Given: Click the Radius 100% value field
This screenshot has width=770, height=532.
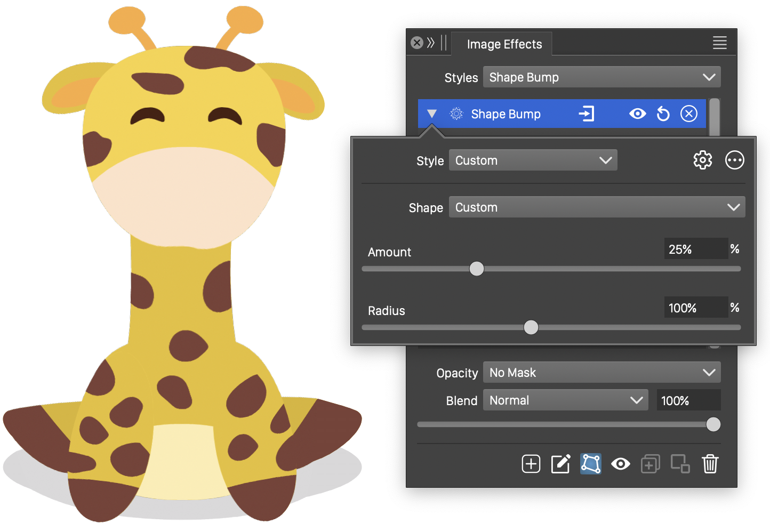Looking at the screenshot, I should [695, 308].
